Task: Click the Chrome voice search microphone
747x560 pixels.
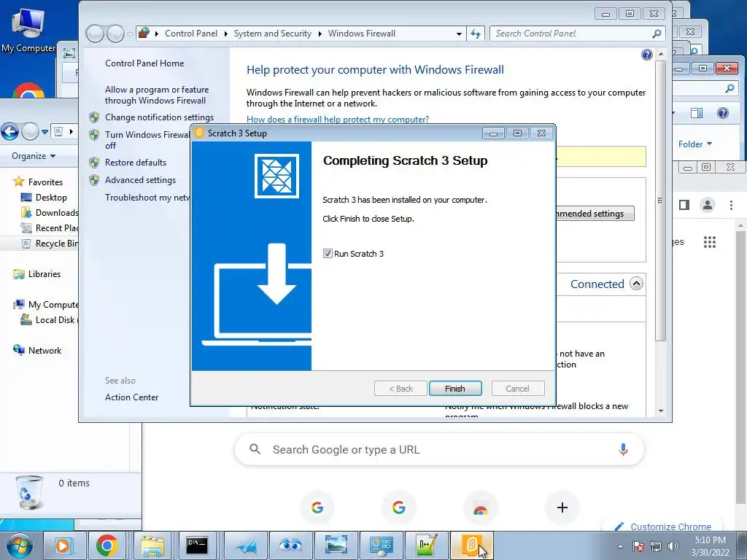Action: click(623, 449)
